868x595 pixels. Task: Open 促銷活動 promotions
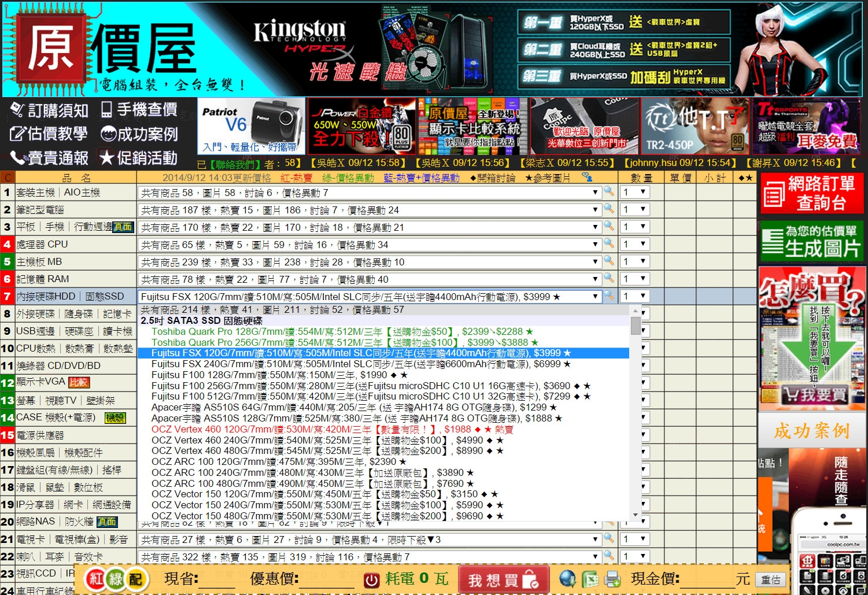pos(139,158)
